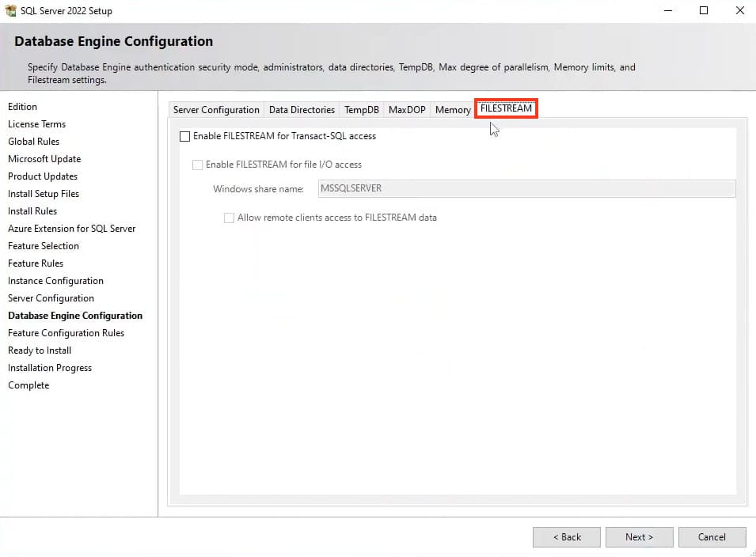Click the SQL Server Setup title bar icon
This screenshot has width=756, height=557.
pos(10,11)
